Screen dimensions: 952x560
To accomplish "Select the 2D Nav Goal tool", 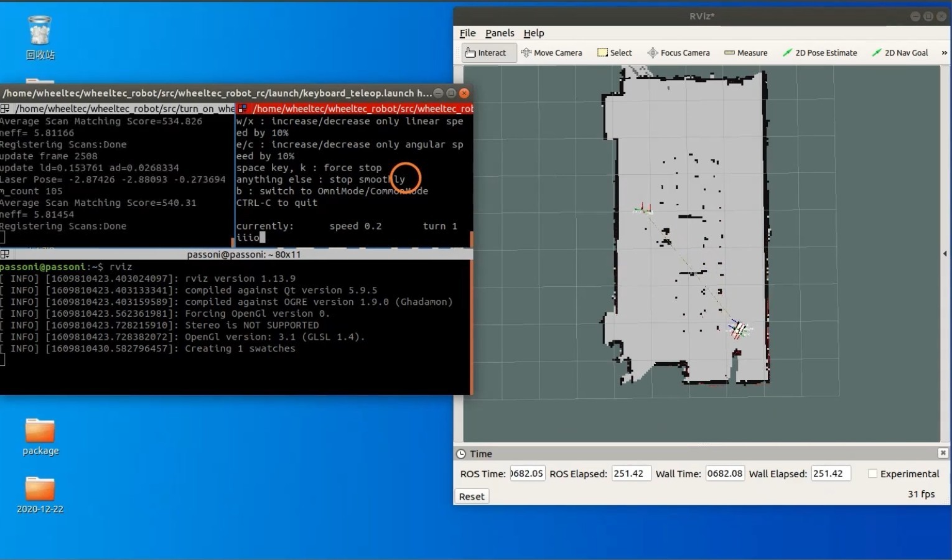I will click(900, 53).
